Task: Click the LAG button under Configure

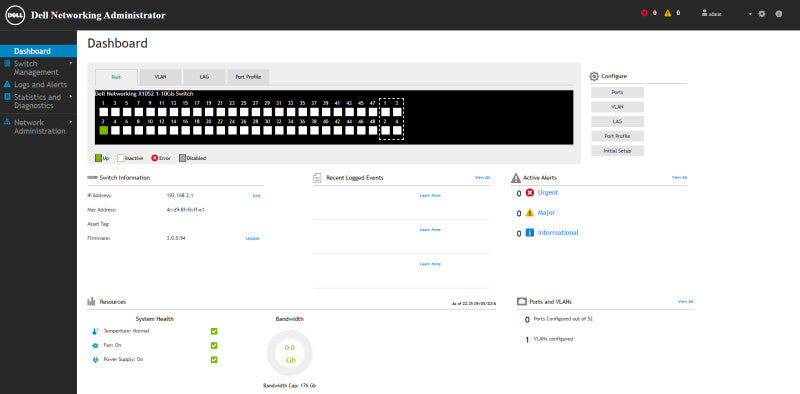Action: [x=617, y=121]
